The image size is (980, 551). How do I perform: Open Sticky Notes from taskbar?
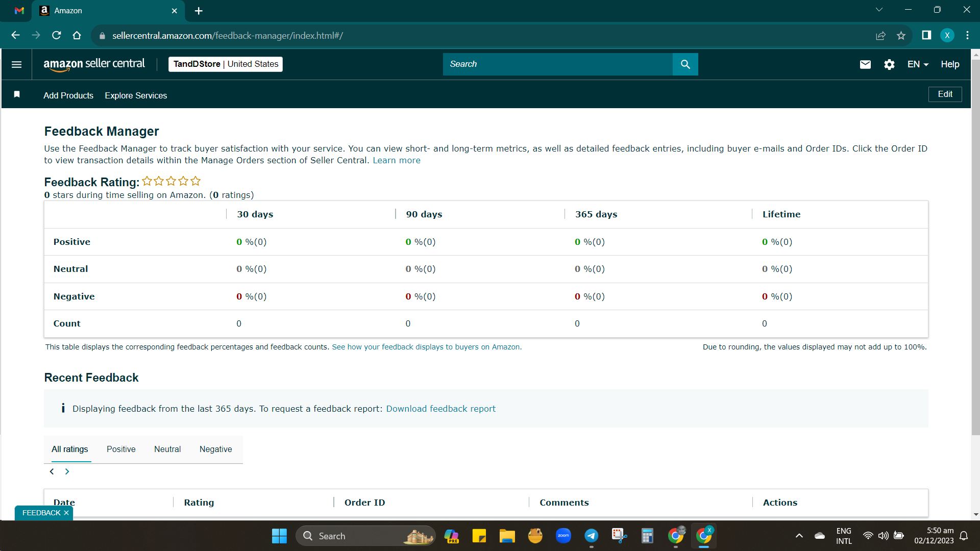click(479, 536)
